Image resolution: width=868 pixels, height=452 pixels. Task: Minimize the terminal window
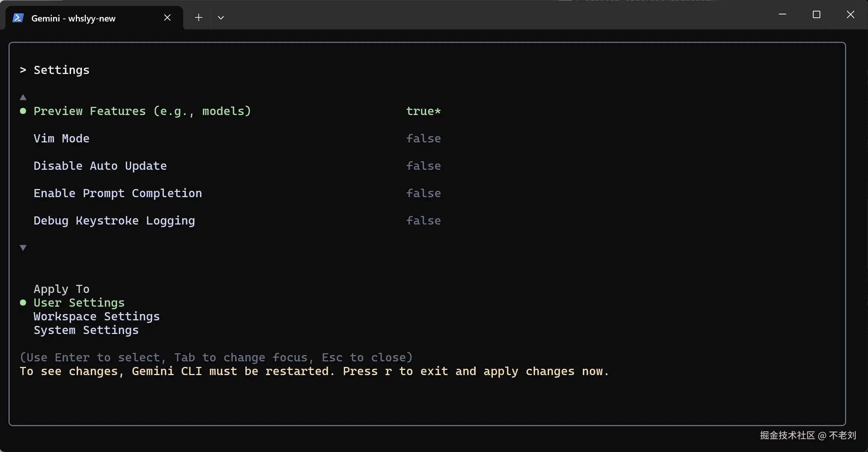(782, 14)
